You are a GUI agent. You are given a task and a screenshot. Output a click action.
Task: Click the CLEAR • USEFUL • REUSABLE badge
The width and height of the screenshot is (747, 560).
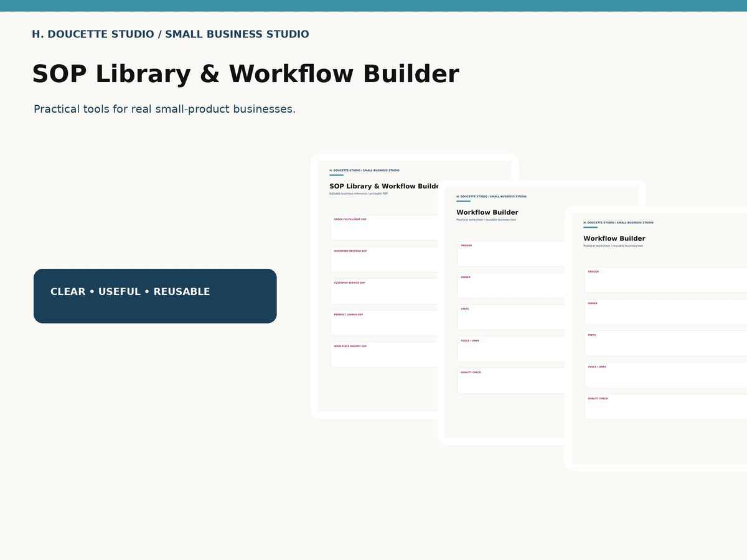click(155, 296)
